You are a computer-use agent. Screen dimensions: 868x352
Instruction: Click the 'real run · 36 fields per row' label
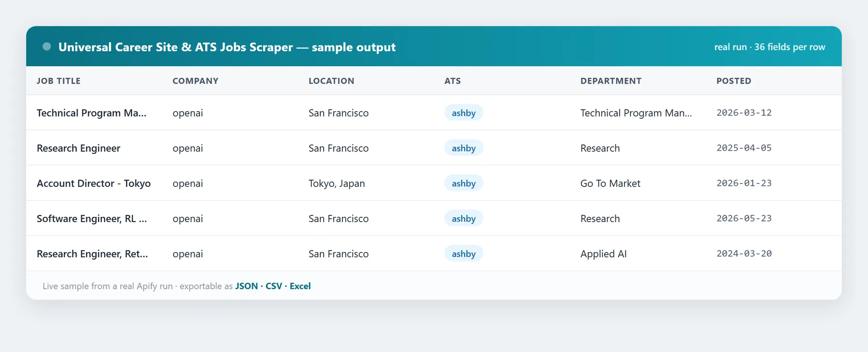[x=770, y=47]
